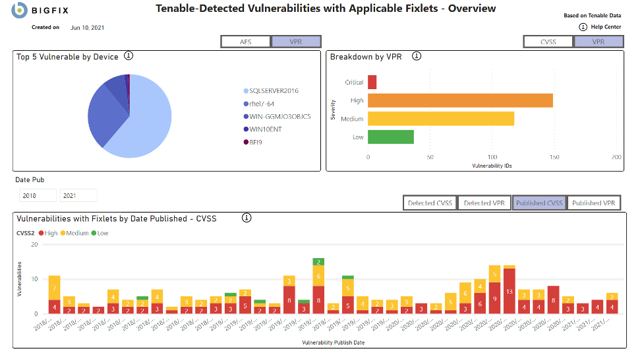Toggle device chart to VPR
Screen dimensions: 644x361
296,42
